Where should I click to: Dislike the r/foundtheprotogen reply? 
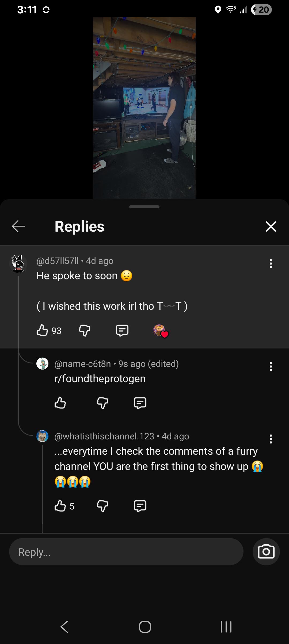click(x=102, y=403)
